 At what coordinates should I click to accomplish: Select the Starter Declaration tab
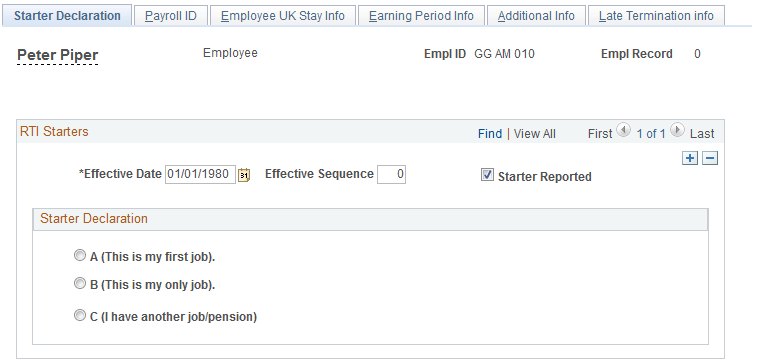(x=67, y=15)
